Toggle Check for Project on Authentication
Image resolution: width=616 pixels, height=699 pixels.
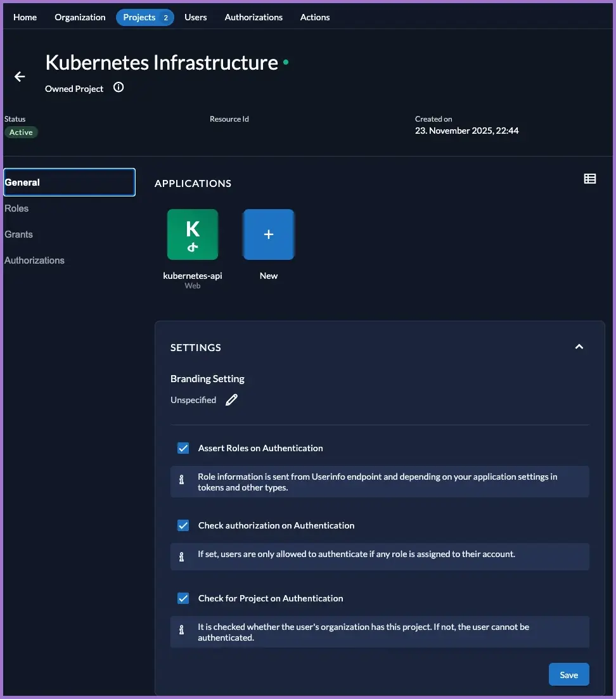point(183,598)
